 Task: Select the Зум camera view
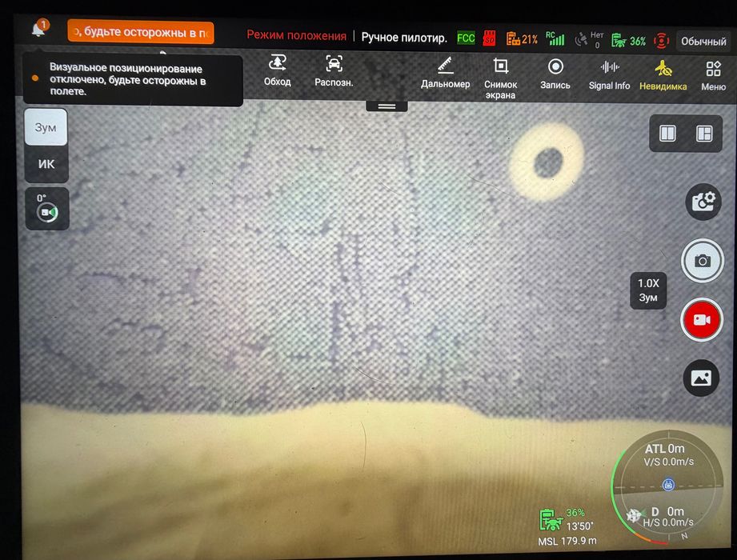46,127
